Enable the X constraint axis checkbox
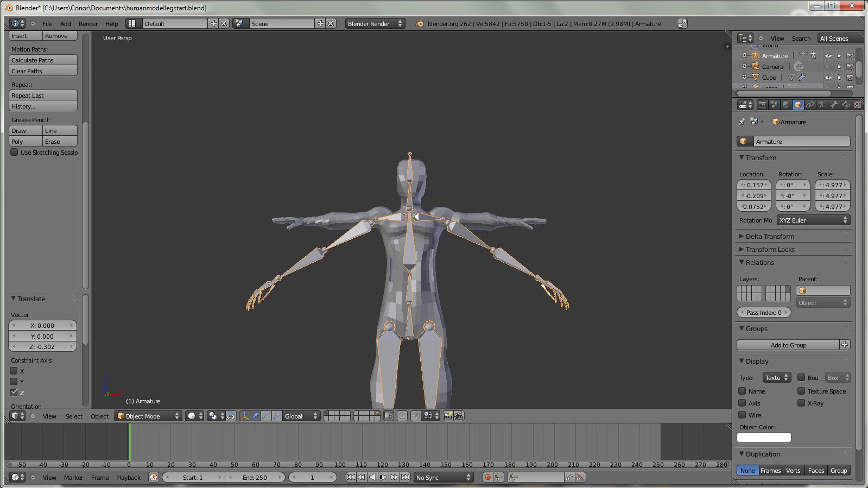 pos(14,371)
